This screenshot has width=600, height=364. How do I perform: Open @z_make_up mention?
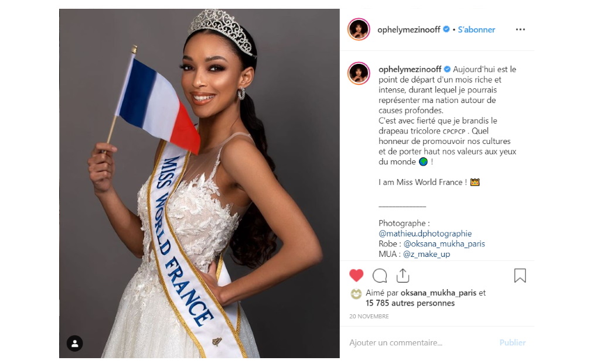(427, 254)
